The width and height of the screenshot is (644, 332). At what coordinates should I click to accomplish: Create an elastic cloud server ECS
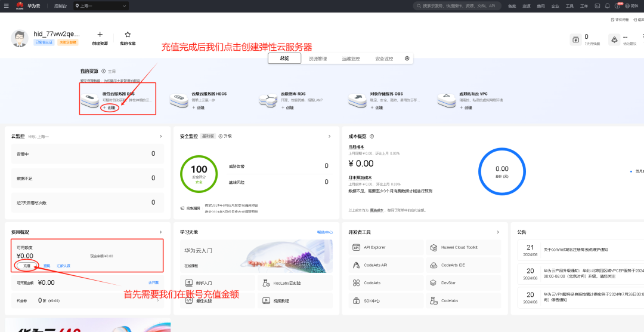[110, 108]
